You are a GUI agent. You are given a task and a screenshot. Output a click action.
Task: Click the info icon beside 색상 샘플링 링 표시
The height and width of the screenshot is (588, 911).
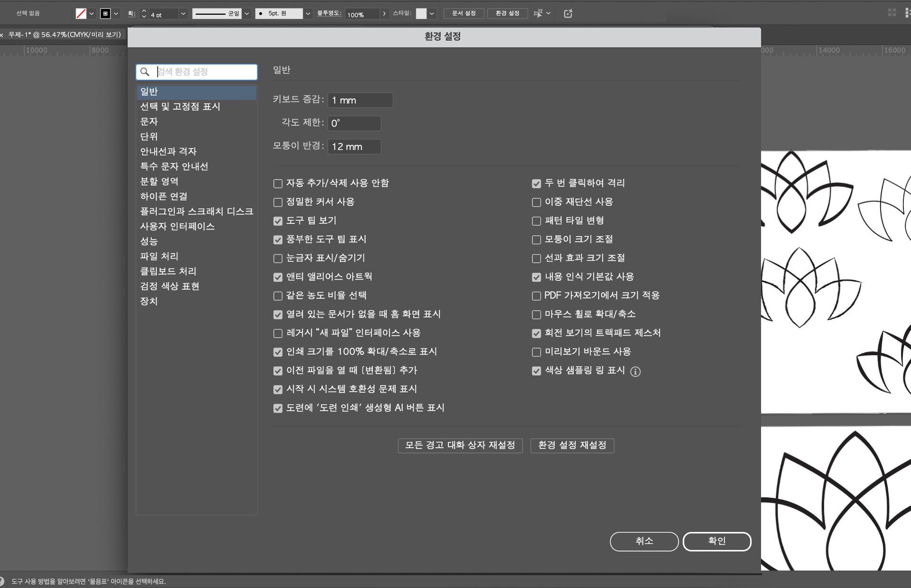635,372
